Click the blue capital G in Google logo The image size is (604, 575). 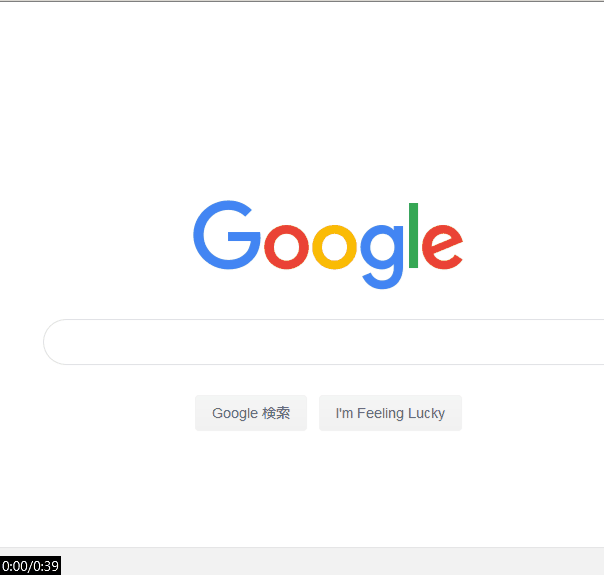coord(227,235)
